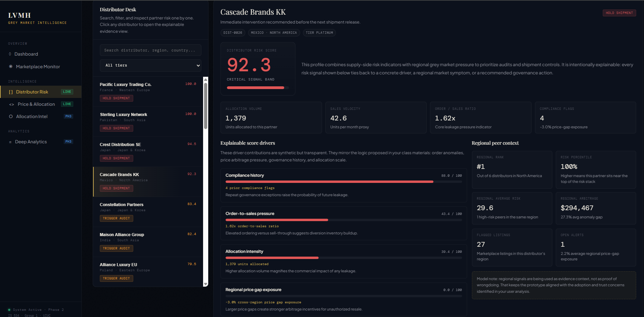The image size is (644, 317).
Task: Select the Cascade Brands KK list row
Action: [x=148, y=182]
